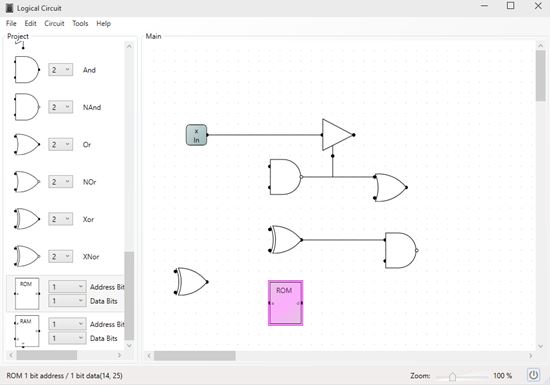Select the unconnected Xor gate at bottom left
The image size is (550, 385).
pos(191,282)
